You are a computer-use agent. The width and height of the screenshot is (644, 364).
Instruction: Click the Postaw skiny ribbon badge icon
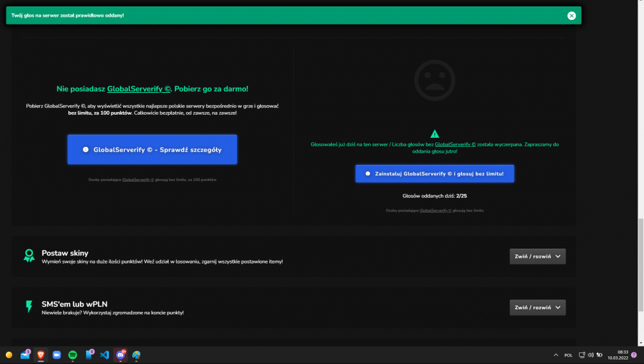pos(29,256)
